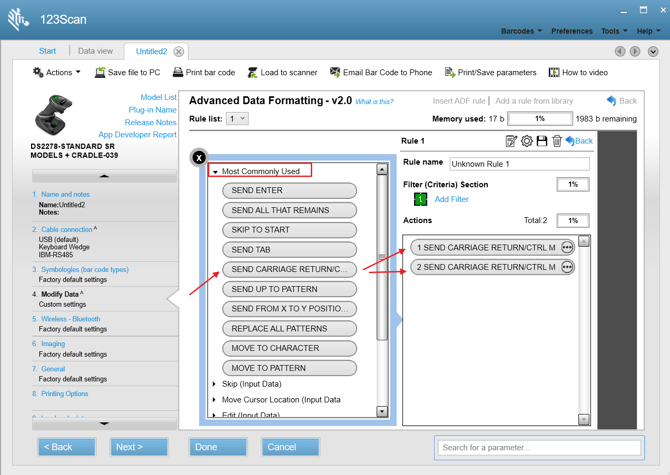Switch to the Data view tab
The width and height of the screenshot is (670, 475).
pos(95,51)
